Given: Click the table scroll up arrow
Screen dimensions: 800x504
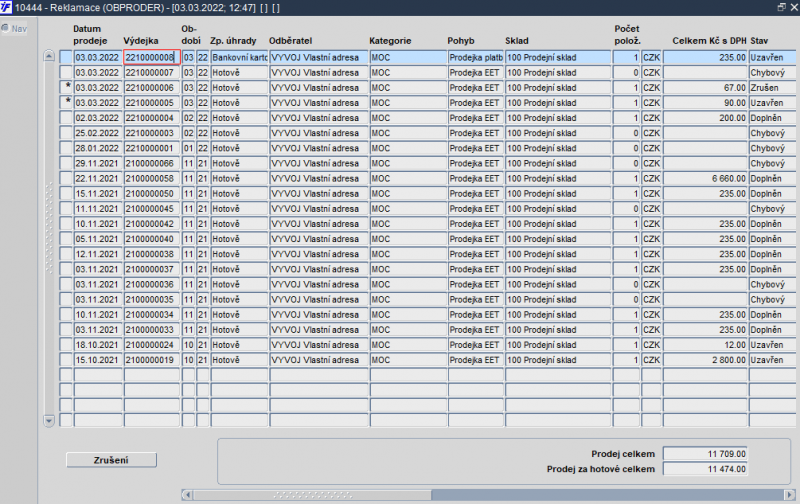Looking at the screenshot, I should pyautogui.click(x=49, y=56).
